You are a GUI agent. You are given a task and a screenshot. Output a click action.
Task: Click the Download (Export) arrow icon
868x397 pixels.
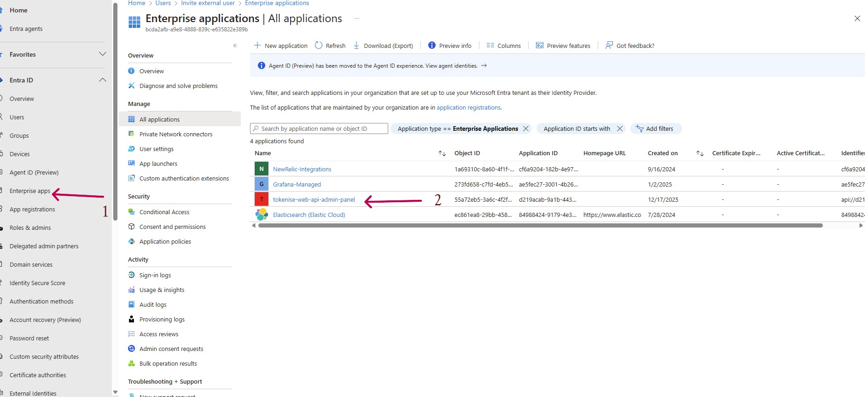[356, 45]
